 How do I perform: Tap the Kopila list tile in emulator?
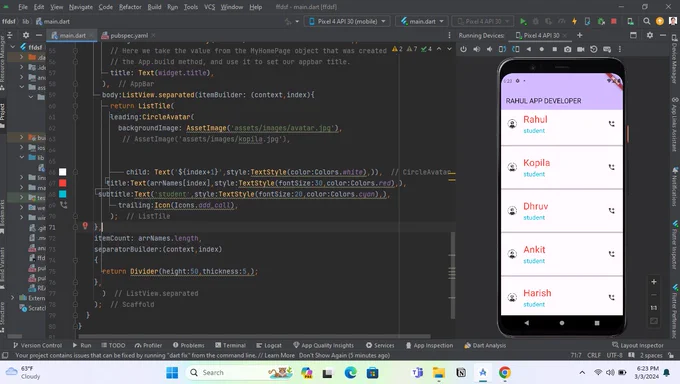click(562, 167)
